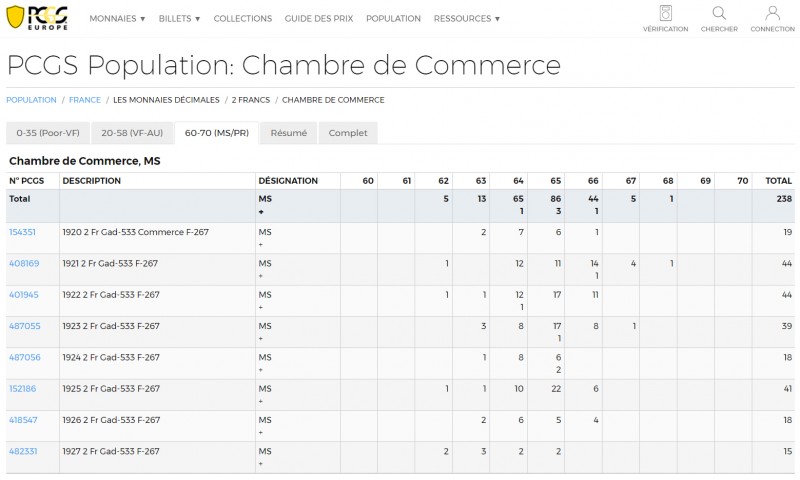Click the Chercher magnifier icon

pyautogui.click(x=719, y=13)
